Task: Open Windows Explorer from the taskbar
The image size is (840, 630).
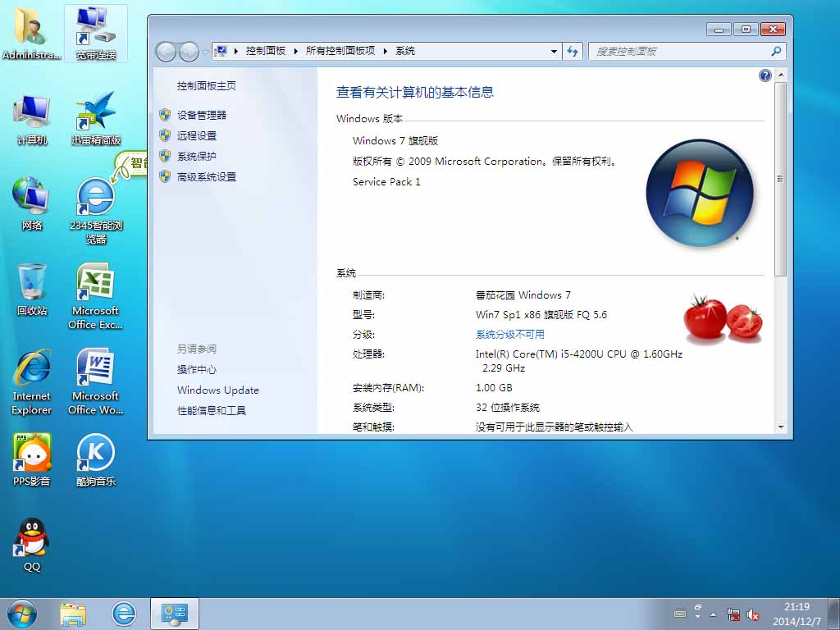Action: (73, 614)
